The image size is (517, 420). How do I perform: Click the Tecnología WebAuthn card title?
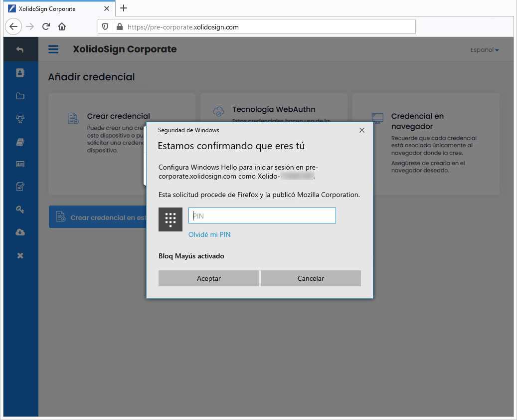[274, 109]
